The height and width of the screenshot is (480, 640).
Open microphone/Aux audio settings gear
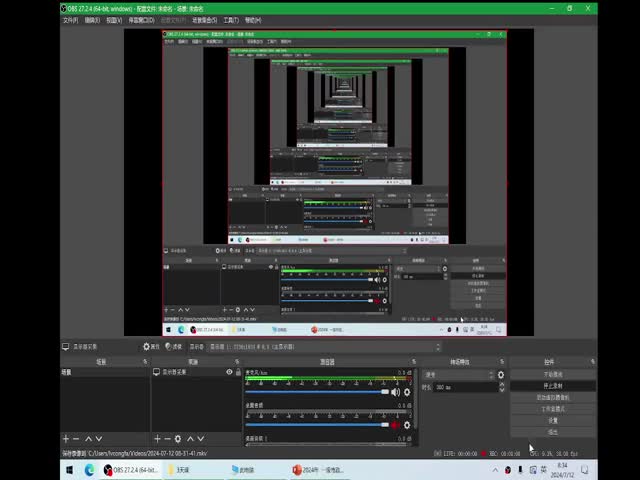(x=407, y=392)
